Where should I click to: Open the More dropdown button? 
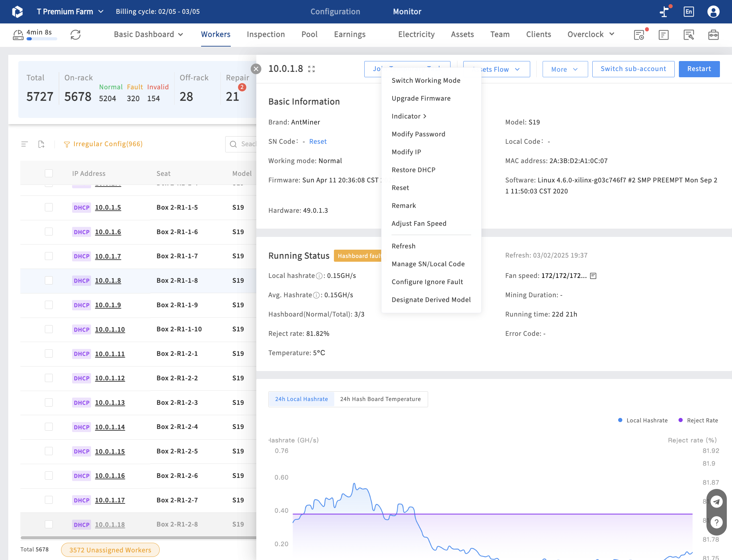565,69
